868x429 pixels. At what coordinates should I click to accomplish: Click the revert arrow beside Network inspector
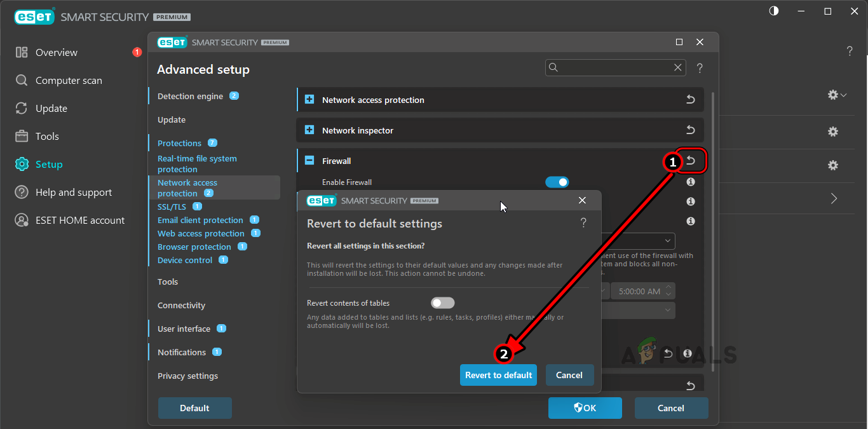coord(691,130)
